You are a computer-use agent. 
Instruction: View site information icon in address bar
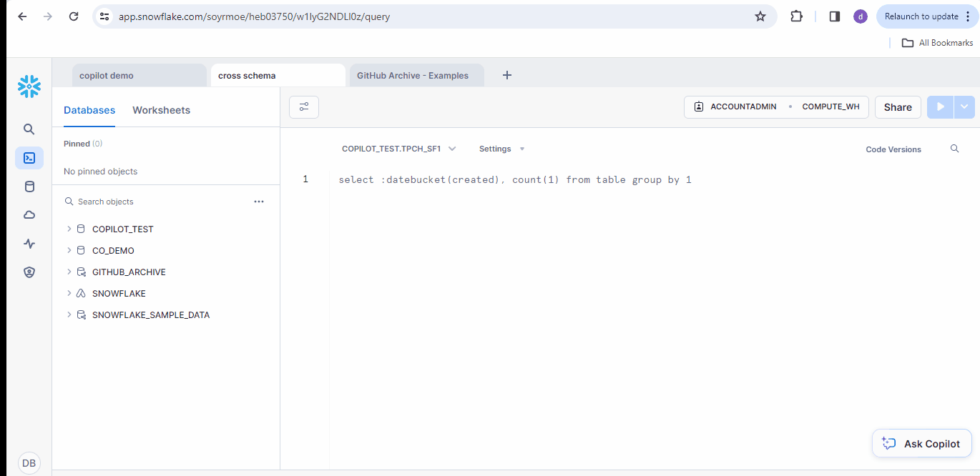click(105, 16)
